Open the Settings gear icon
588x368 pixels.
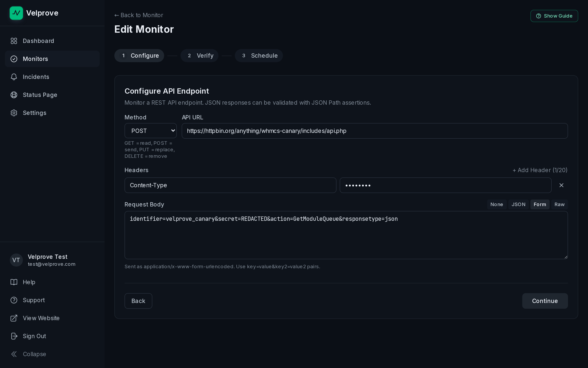(14, 113)
